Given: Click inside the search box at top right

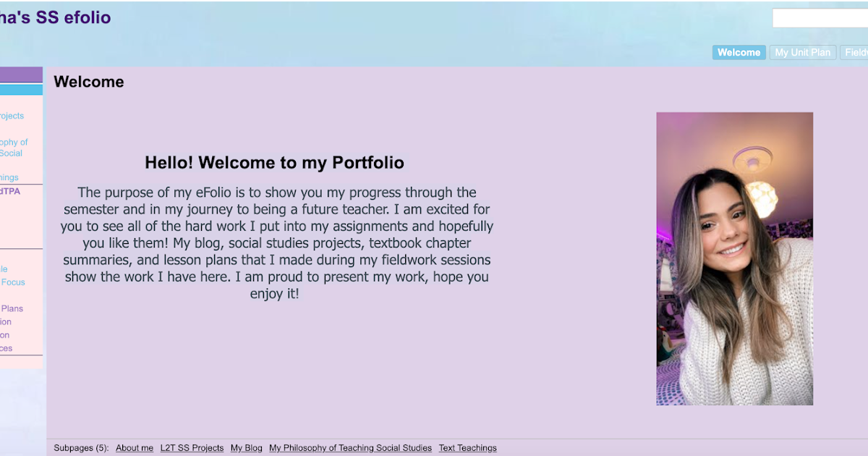Looking at the screenshot, I should [x=821, y=18].
